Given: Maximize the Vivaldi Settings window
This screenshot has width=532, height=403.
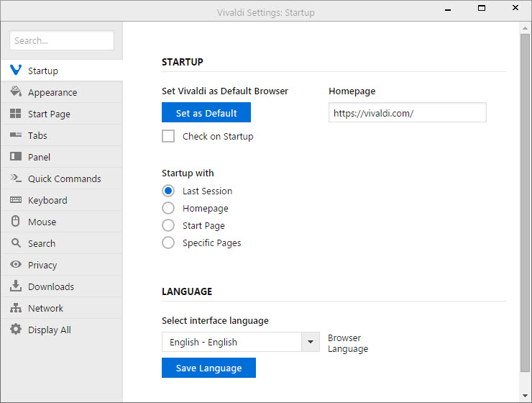Looking at the screenshot, I should point(482,8).
